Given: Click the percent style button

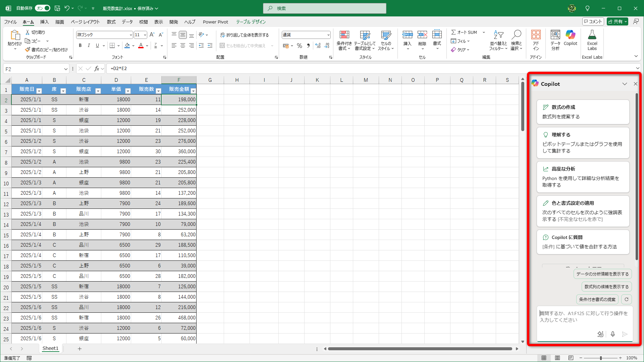Looking at the screenshot, I should click(x=299, y=46).
